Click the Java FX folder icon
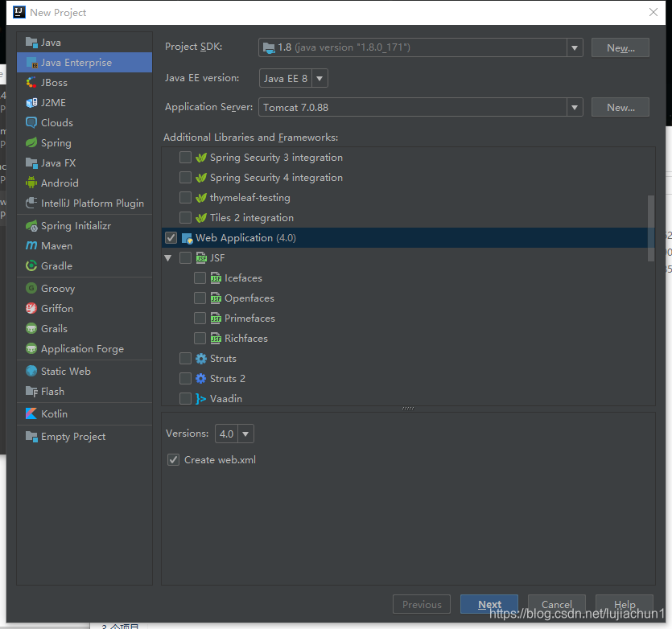672x629 pixels. pos(31,162)
